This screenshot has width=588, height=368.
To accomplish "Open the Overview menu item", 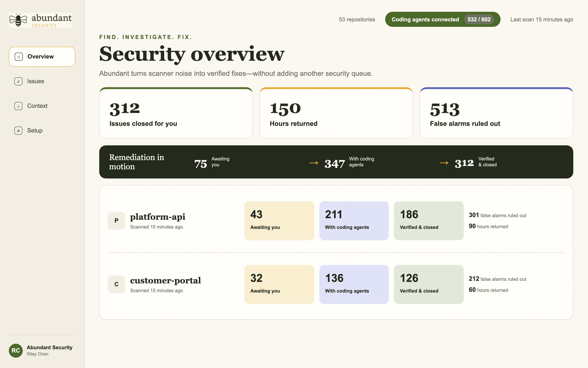I will tap(42, 56).
